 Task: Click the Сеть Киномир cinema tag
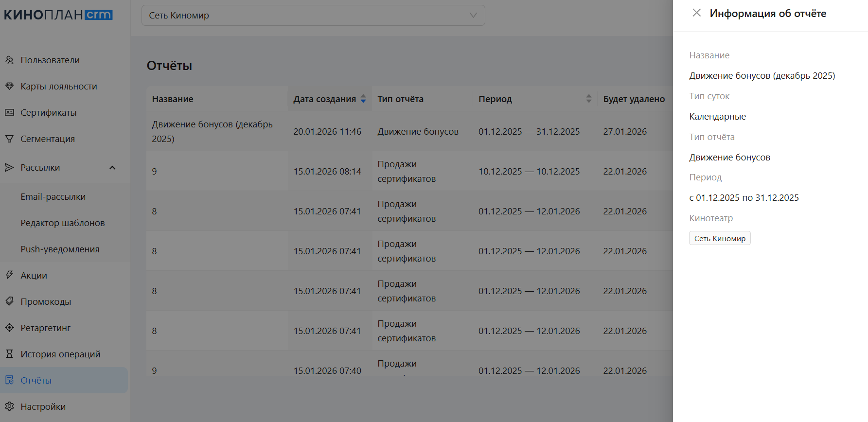[x=719, y=239]
